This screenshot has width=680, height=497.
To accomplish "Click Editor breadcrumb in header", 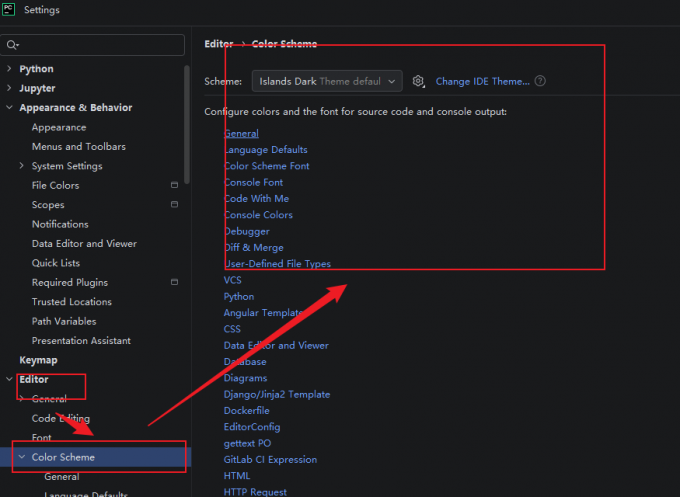I will click(x=219, y=44).
